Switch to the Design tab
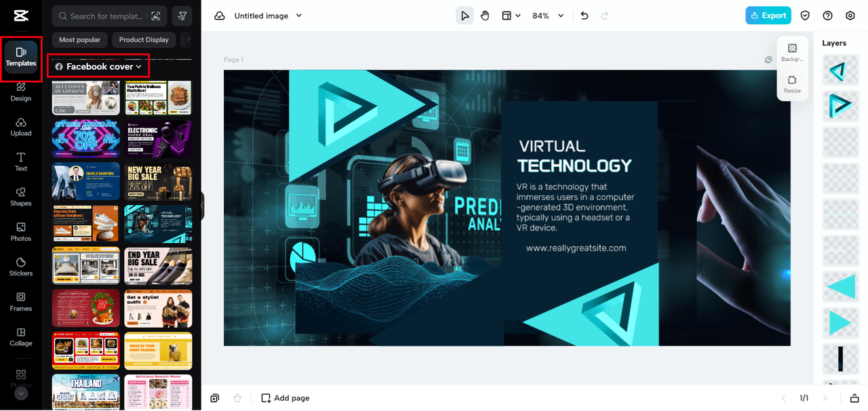The width and height of the screenshot is (868, 411). 21,92
